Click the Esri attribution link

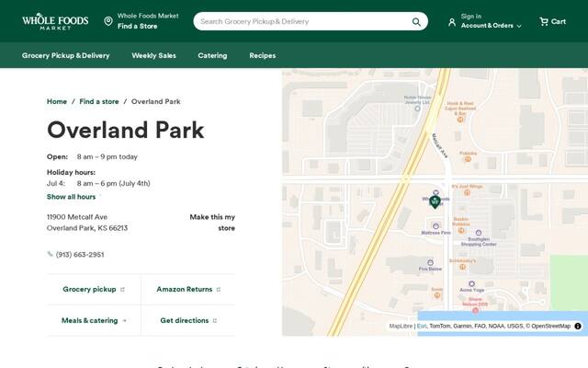422,326
